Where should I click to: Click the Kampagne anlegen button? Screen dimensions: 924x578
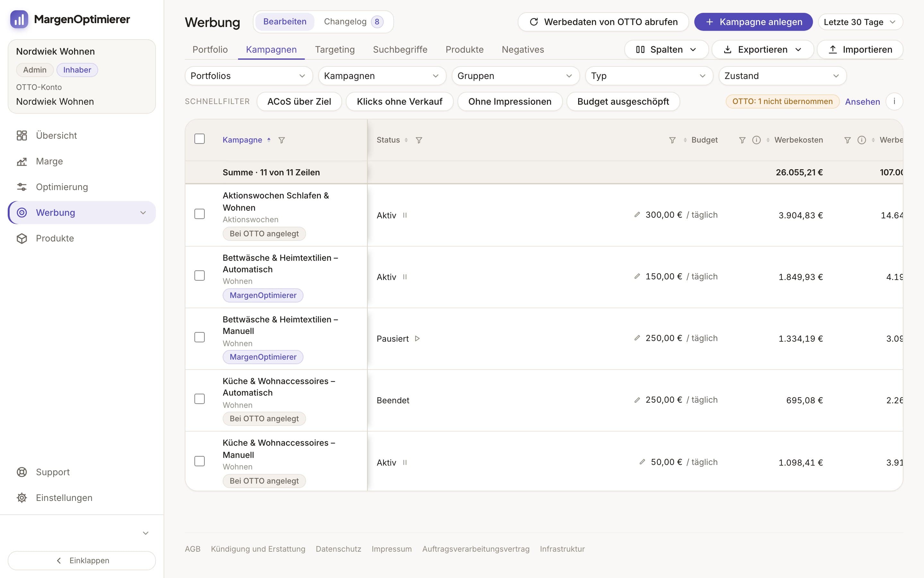753,22
